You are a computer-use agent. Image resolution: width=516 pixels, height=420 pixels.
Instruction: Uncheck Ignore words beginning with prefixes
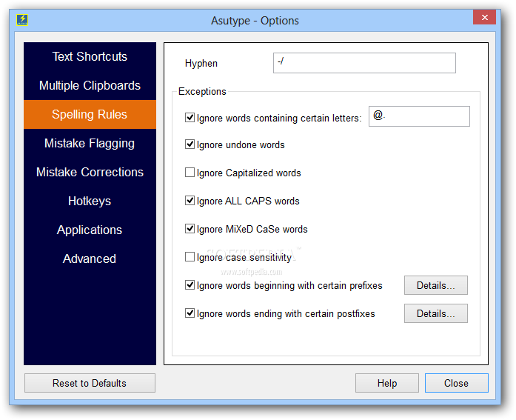tap(190, 285)
